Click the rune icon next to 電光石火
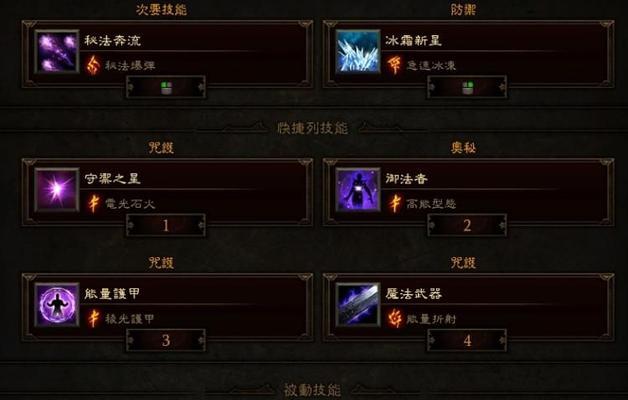Image resolution: width=628 pixels, height=400 pixels. pos(93,203)
